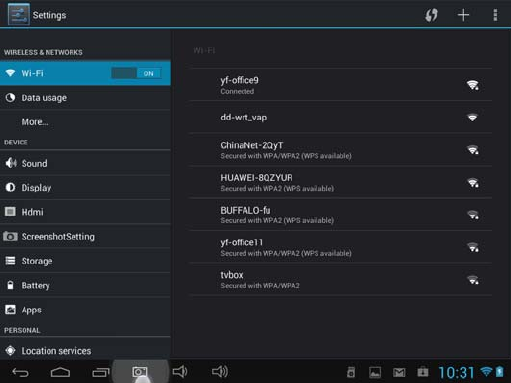The image size is (511, 383).
Task: Open Hdmi settings
Action: tap(85, 212)
